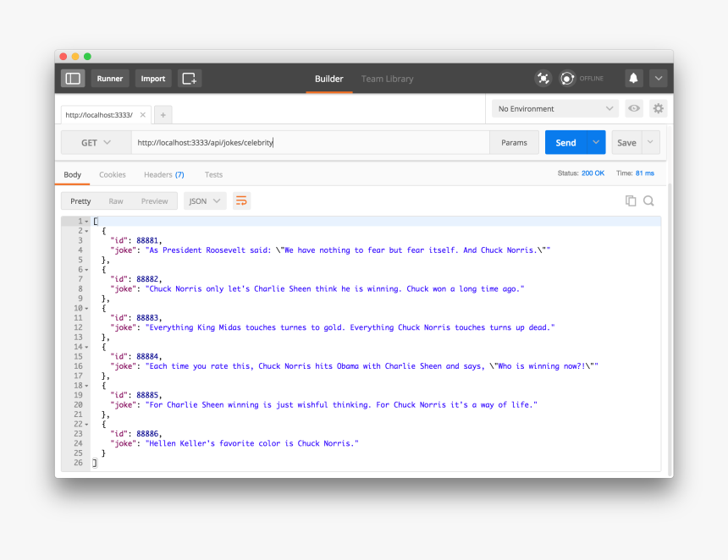728x560 pixels.
Task: Maximize the window with green button
Action: tap(87, 57)
